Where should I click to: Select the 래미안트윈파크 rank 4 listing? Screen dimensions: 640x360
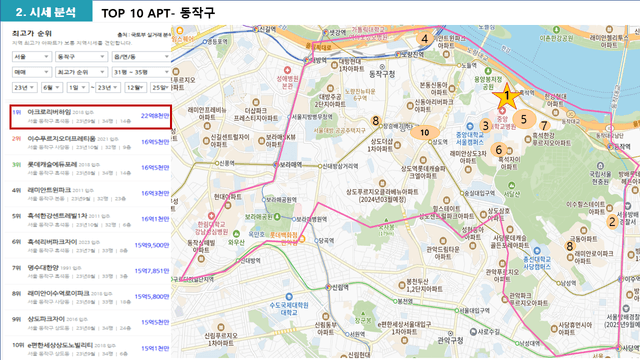90,194
